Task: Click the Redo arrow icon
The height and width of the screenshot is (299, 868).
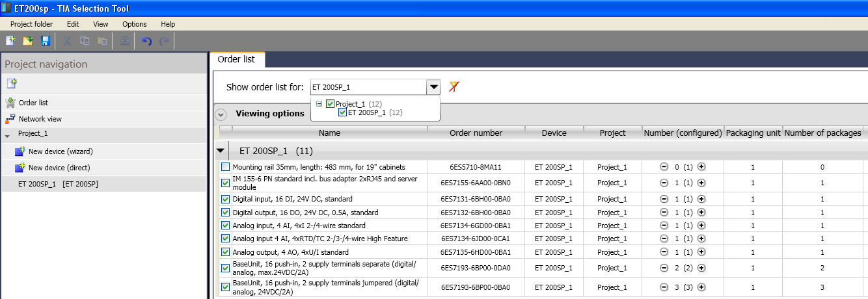Action: click(x=164, y=41)
